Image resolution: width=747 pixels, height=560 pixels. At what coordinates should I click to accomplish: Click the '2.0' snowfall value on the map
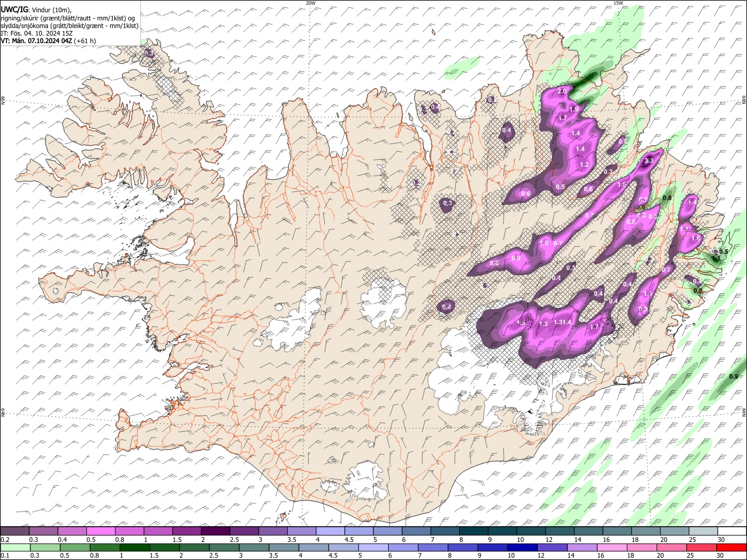[x=562, y=92]
